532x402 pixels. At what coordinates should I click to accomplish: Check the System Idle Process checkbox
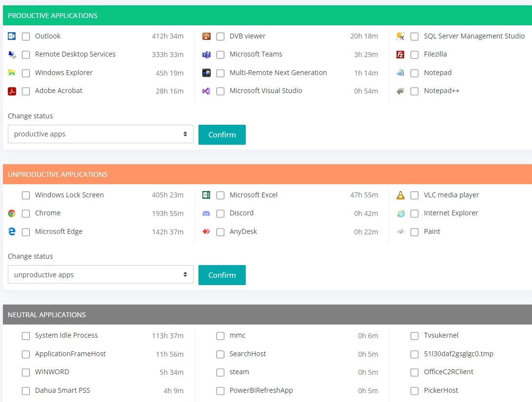click(x=26, y=336)
